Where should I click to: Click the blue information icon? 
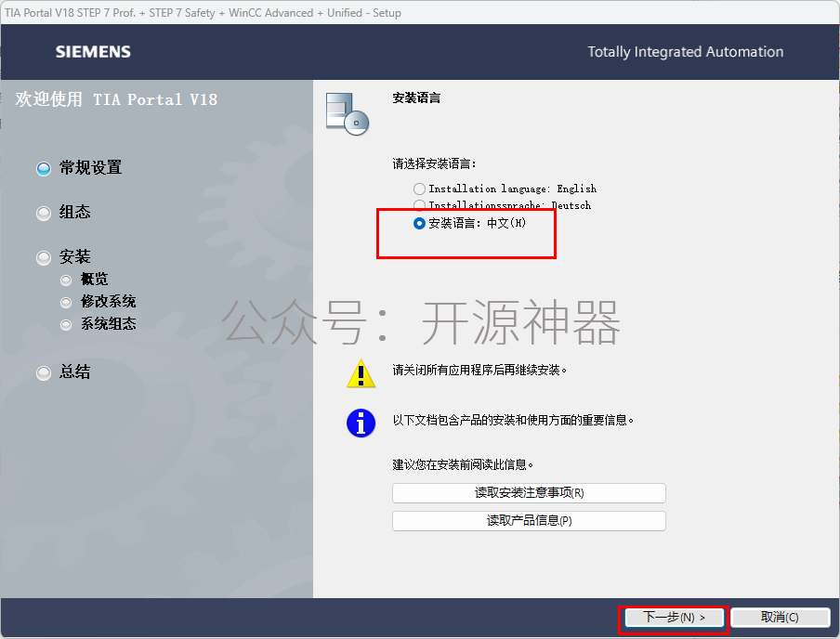361,424
